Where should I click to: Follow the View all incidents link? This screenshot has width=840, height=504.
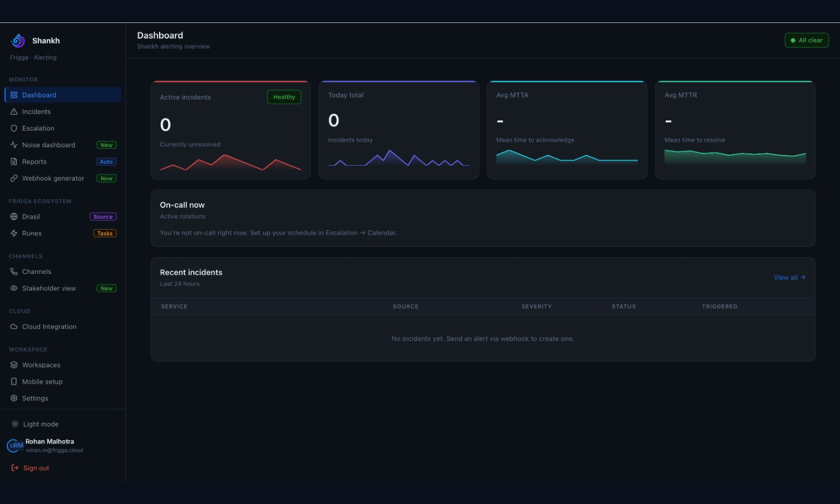[790, 277]
